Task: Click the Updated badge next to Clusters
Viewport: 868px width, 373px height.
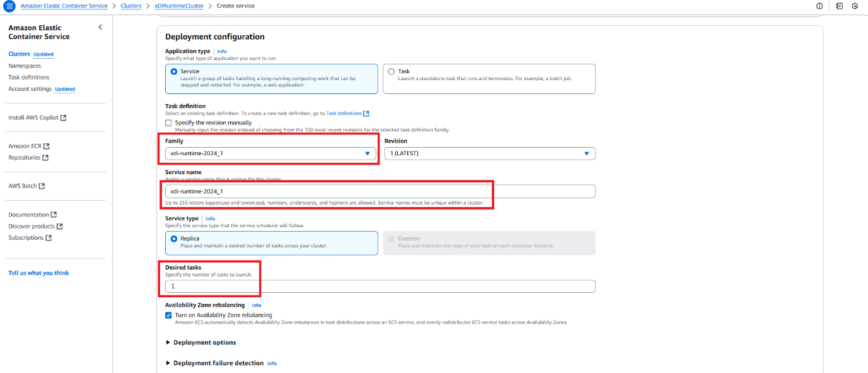Action: pyautogui.click(x=43, y=54)
